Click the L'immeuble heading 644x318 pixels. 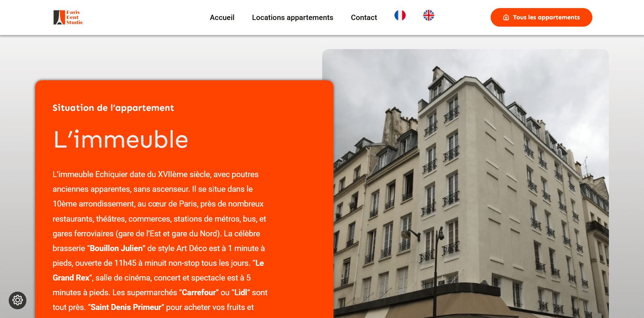(121, 140)
